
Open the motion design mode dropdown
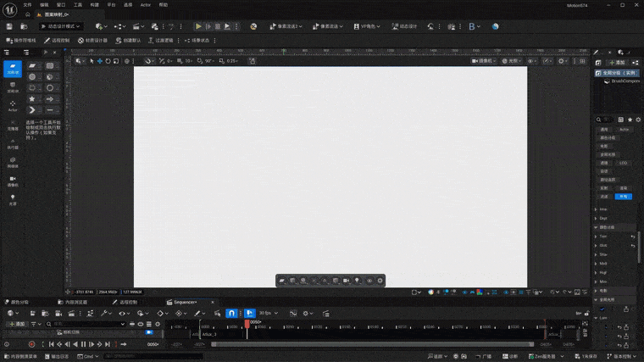click(x=60, y=26)
